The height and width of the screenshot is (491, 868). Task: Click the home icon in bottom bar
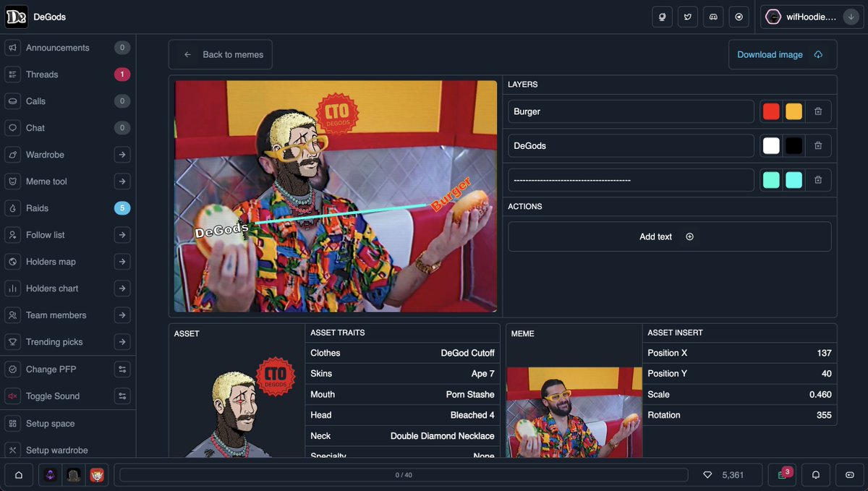[x=19, y=475]
